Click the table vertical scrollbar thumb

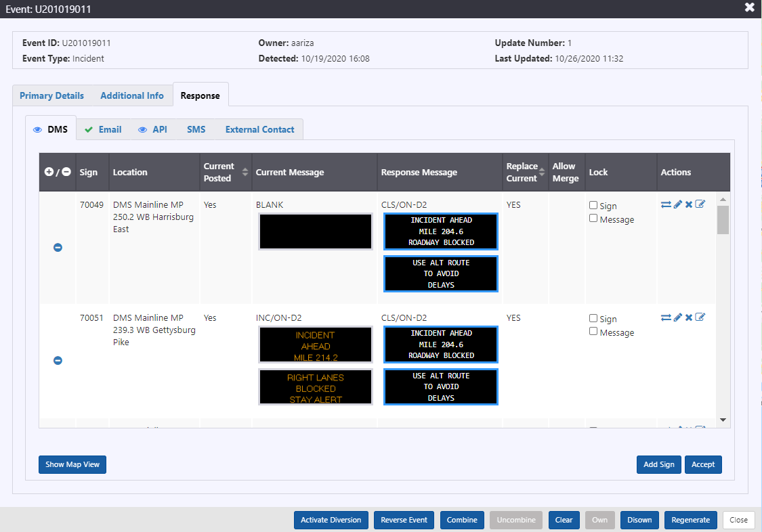tap(723, 220)
